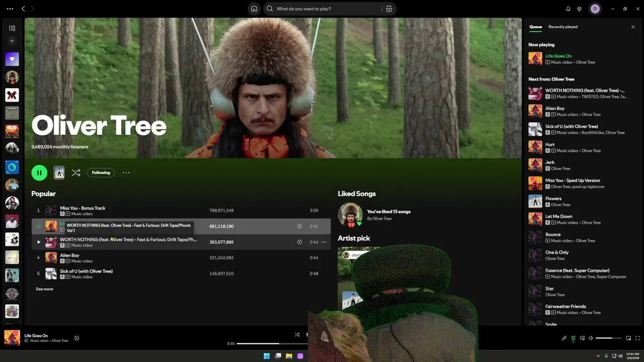Switch to Recently played tab

[563, 27]
